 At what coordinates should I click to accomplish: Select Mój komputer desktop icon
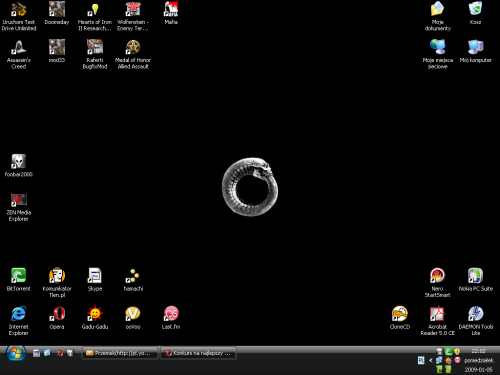coord(476,51)
